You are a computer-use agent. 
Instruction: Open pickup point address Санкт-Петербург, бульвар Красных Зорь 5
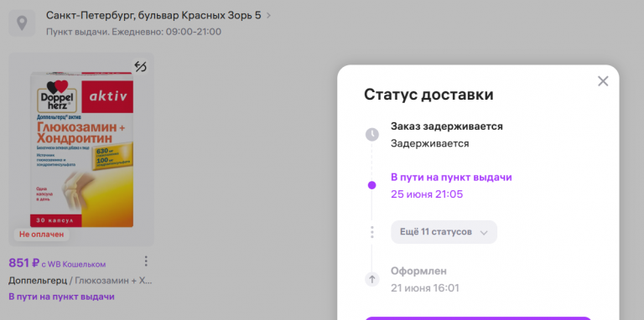pyautogui.click(x=153, y=16)
